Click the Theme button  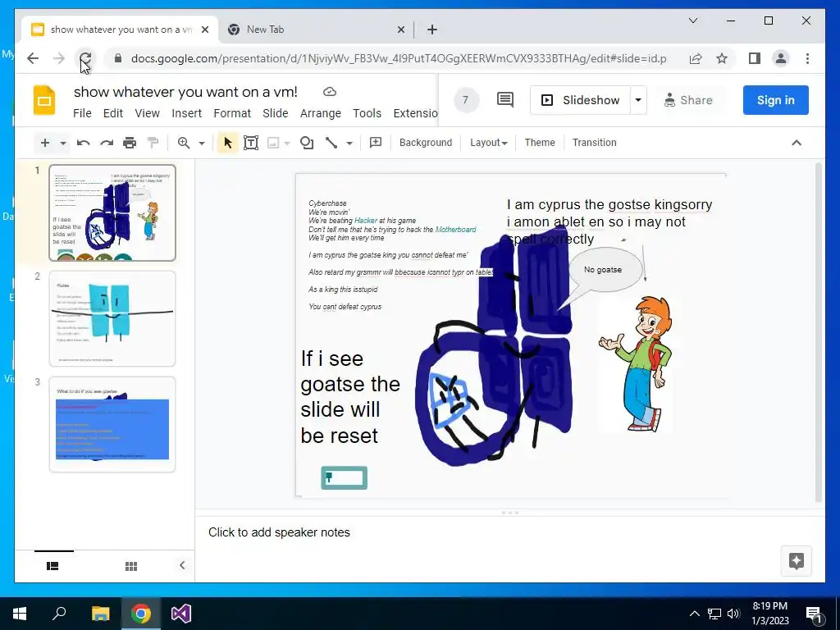(540, 143)
